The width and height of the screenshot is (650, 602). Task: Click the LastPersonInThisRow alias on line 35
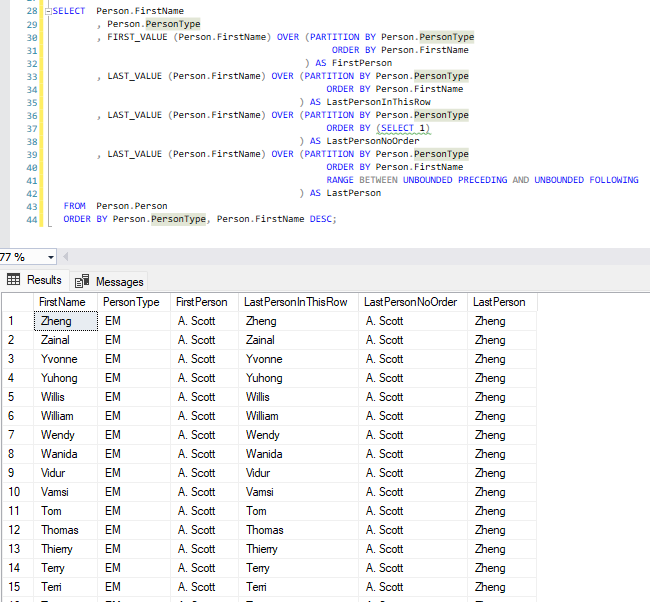tap(378, 102)
